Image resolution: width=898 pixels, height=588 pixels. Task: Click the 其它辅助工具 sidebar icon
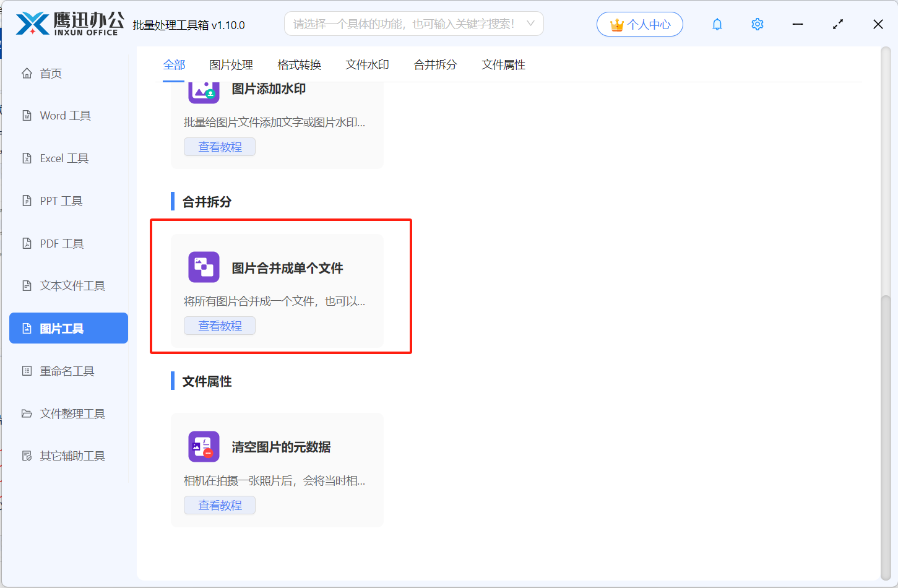point(27,456)
